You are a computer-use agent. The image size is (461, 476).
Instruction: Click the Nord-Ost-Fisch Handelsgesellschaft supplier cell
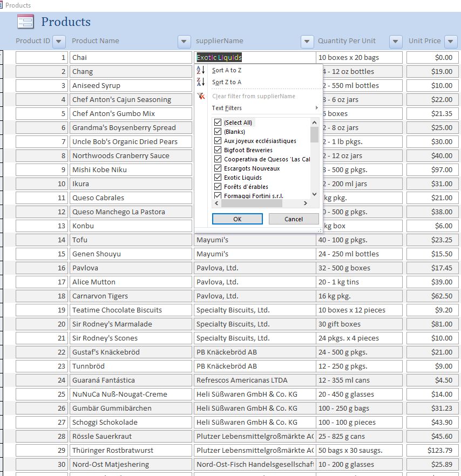pos(255,464)
